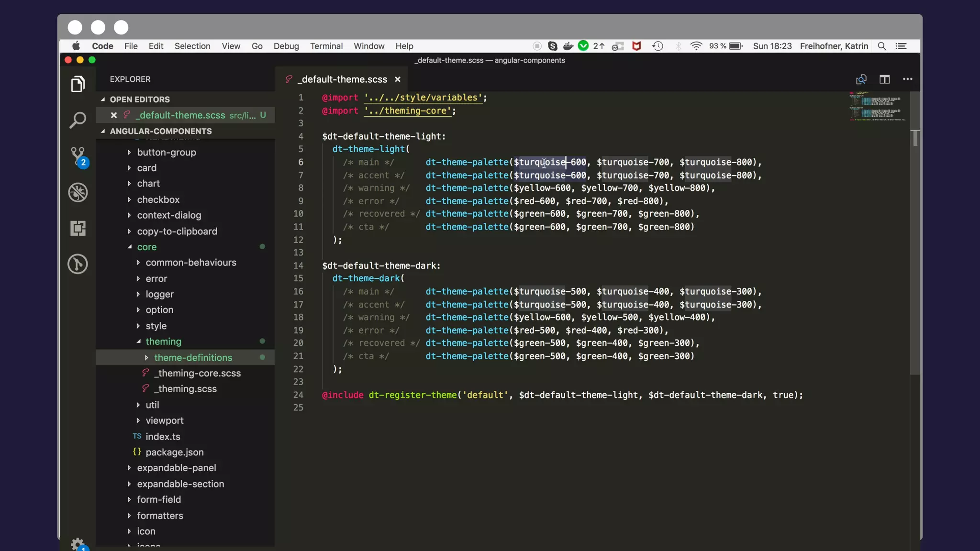Click the code minimap preview
The width and height of the screenshot is (980, 551).
(878, 106)
